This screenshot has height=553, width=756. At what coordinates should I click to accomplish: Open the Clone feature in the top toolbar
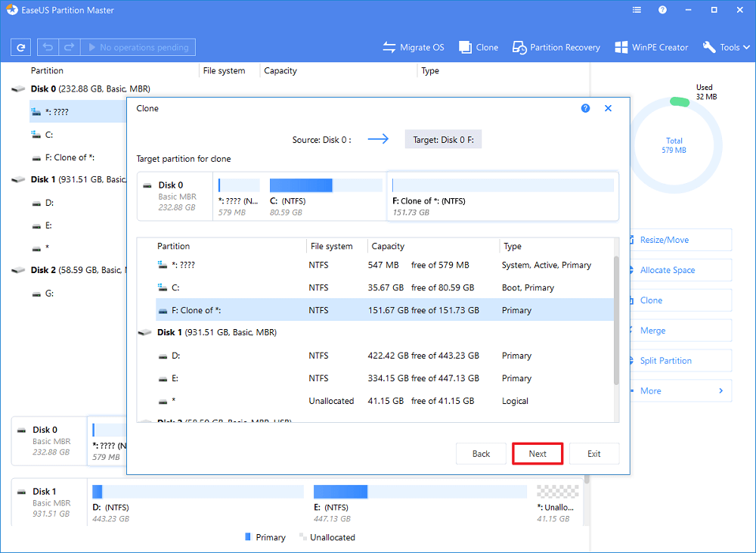[479, 48]
